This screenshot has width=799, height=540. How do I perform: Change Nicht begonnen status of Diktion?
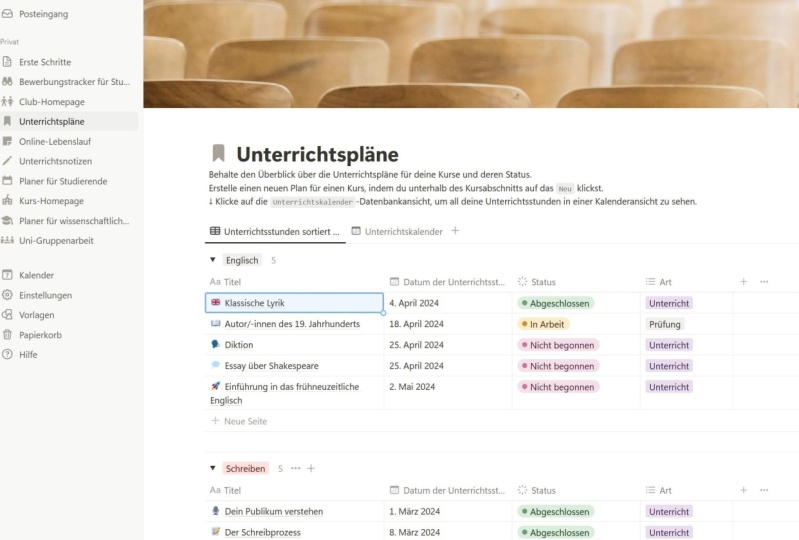pyautogui.click(x=558, y=345)
